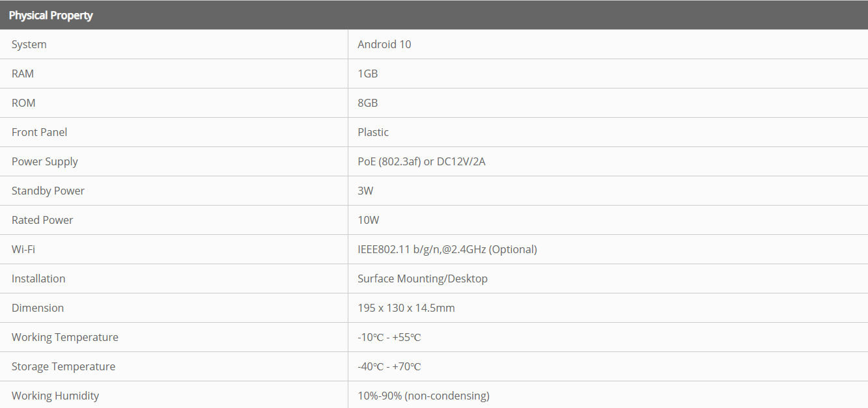868x408 pixels.
Task: Click the Working Humidity label
Action: [x=55, y=396]
